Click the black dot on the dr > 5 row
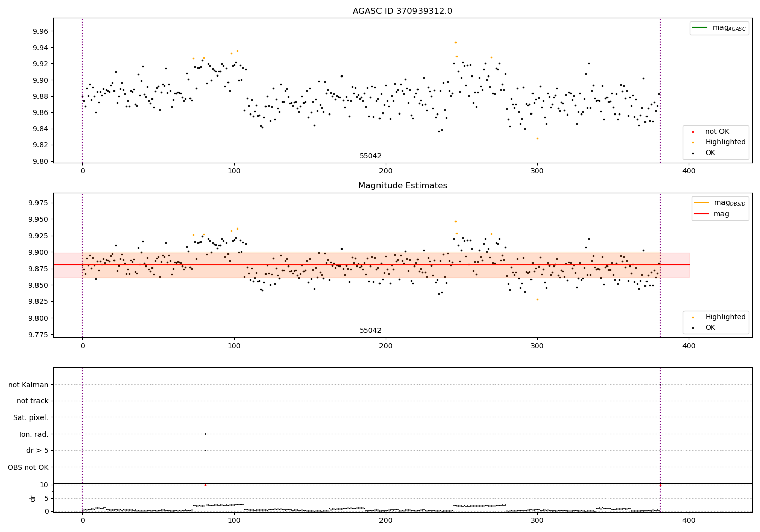 pos(205,450)
